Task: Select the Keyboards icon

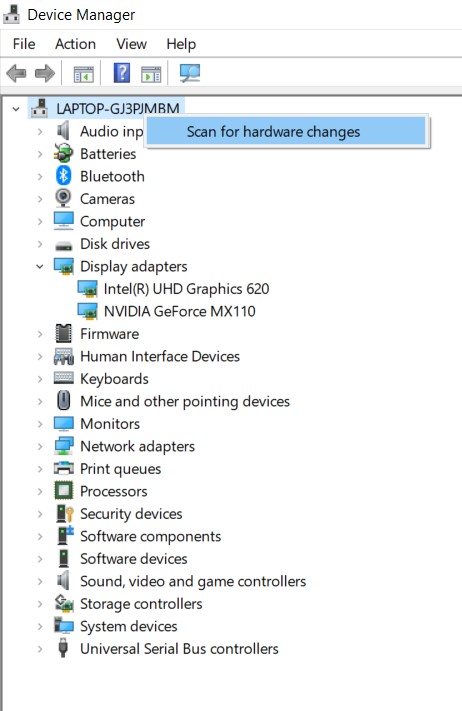Action: click(x=63, y=378)
